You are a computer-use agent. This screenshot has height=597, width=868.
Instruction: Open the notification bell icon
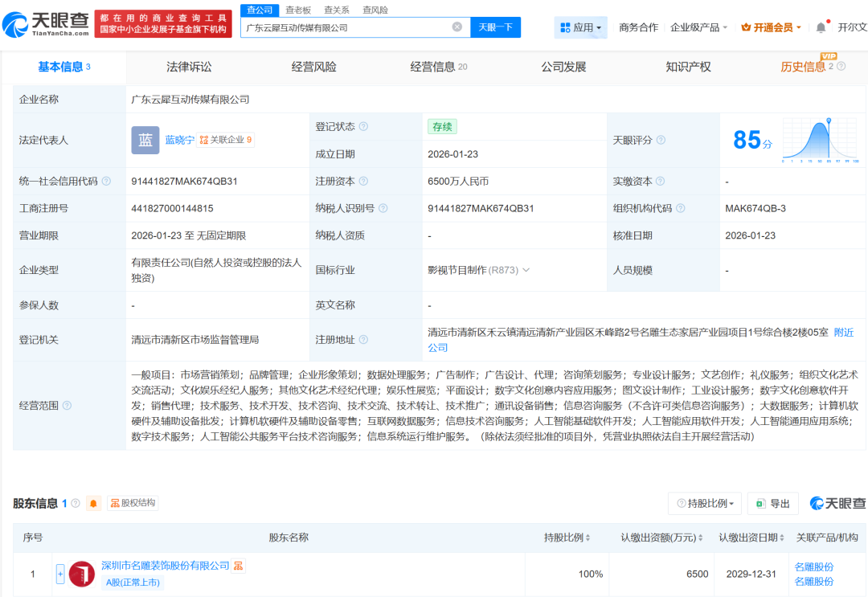click(x=821, y=27)
